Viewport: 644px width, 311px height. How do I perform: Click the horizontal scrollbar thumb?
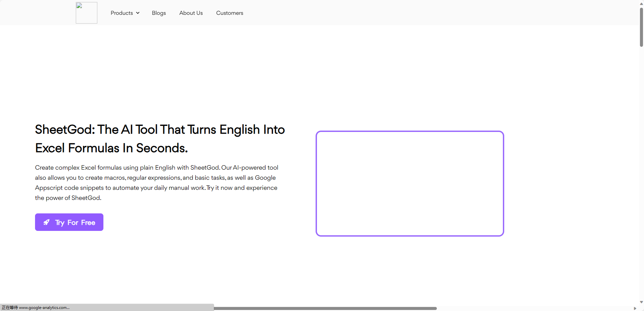click(x=325, y=308)
